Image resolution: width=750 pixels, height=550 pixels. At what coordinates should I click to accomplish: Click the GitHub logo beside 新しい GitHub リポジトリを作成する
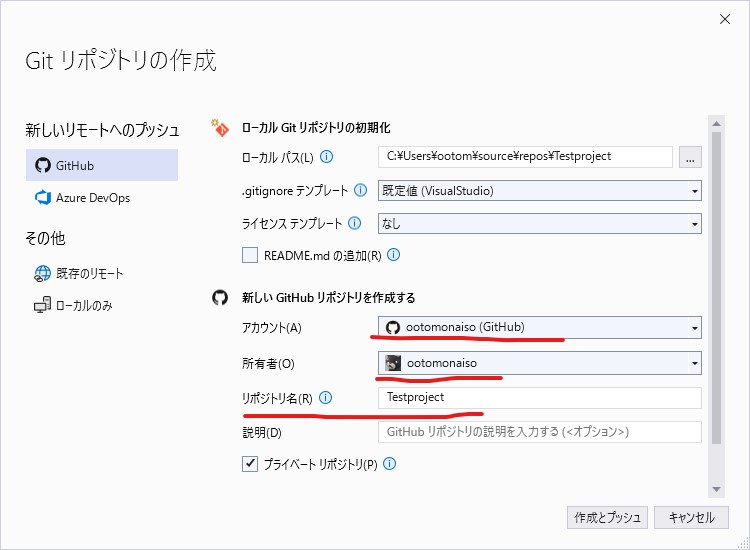pyautogui.click(x=220, y=298)
